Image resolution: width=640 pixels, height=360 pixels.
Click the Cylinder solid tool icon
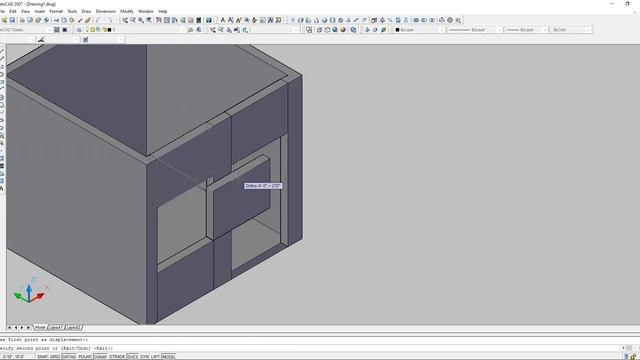pos(333,20)
